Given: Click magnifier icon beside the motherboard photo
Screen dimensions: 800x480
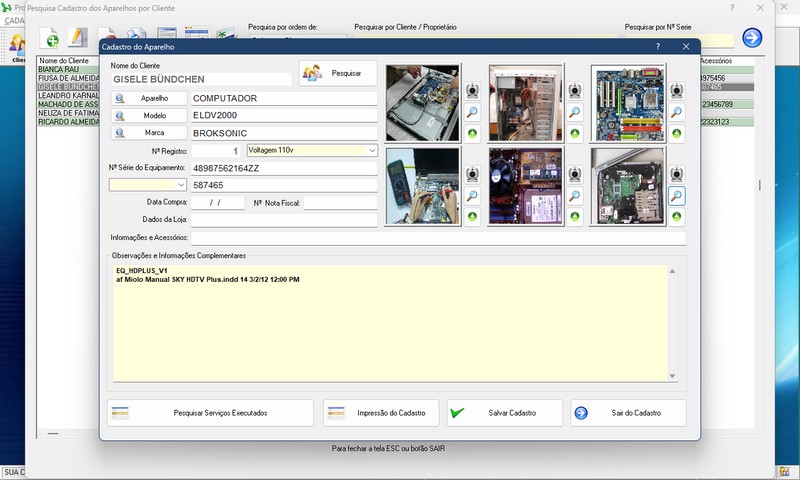Looking at the screenshot, I should tap(676, 112).
